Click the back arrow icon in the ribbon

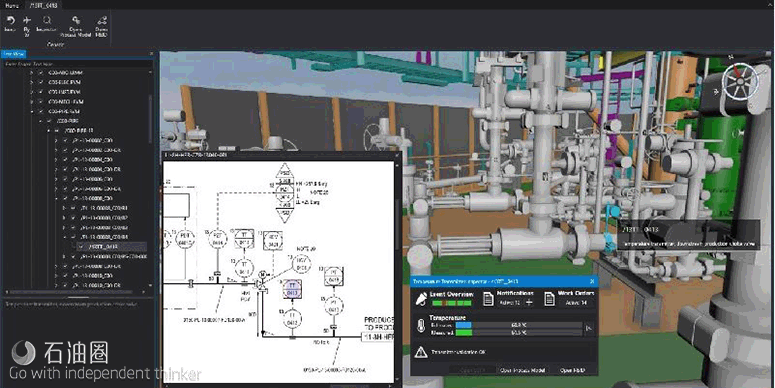[10, 20]
